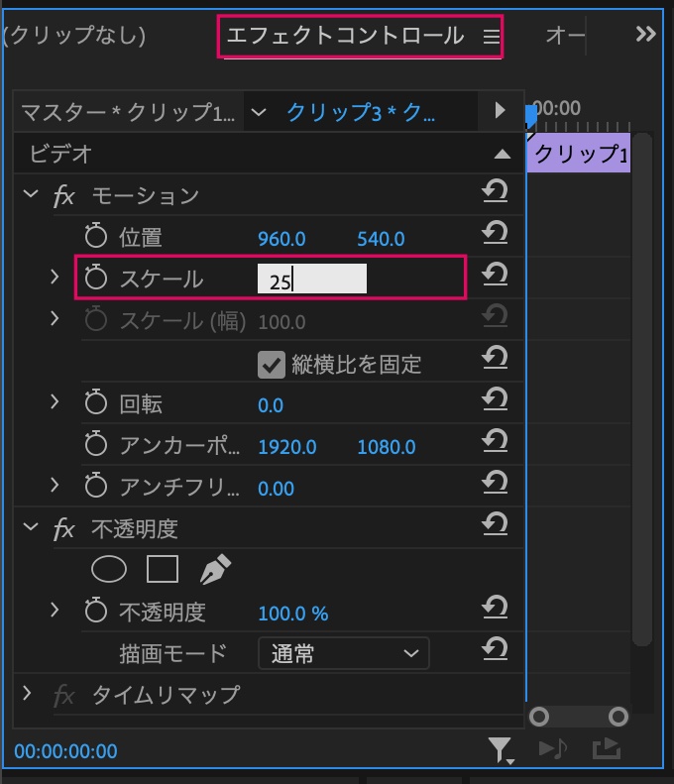674x784 pixels.
Task: Edit anchor point X value 1920.0
Action: 287,447
